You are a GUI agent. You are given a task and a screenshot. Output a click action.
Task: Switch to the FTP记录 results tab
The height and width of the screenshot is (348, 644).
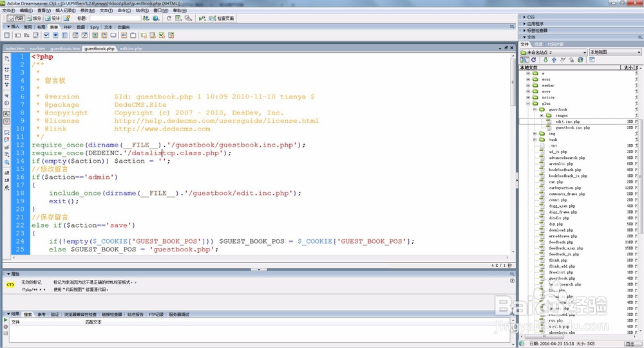pyautogui.click(x=156, y=315)
